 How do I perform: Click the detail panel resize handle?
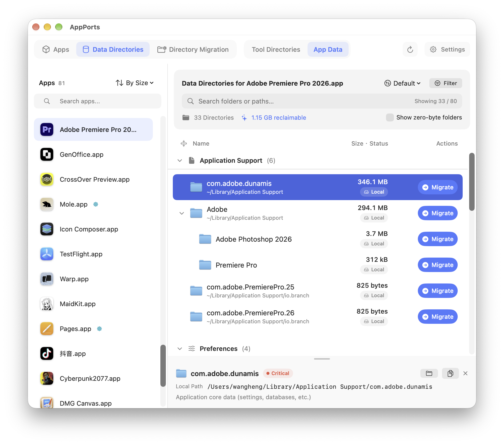coord(322,359)
